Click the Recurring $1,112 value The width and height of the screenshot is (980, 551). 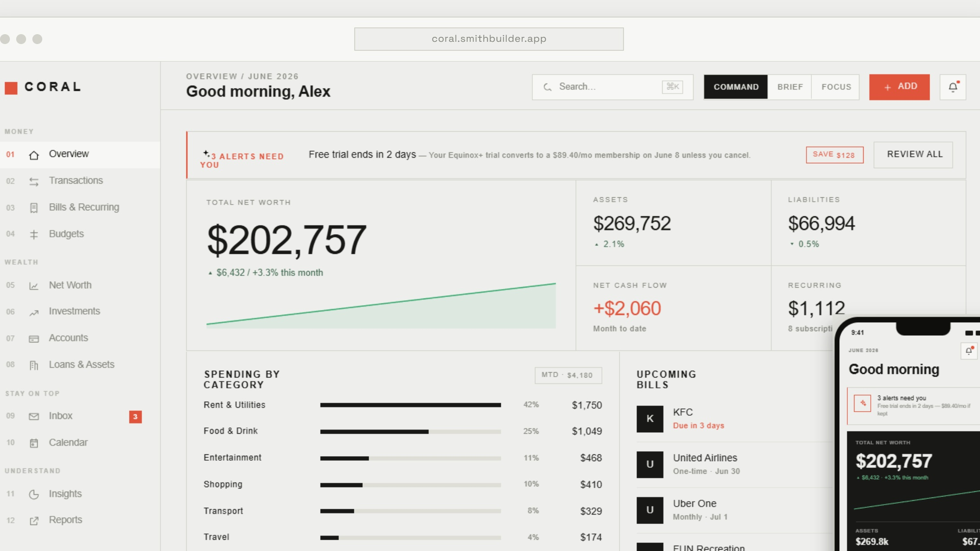coord(816,308)
